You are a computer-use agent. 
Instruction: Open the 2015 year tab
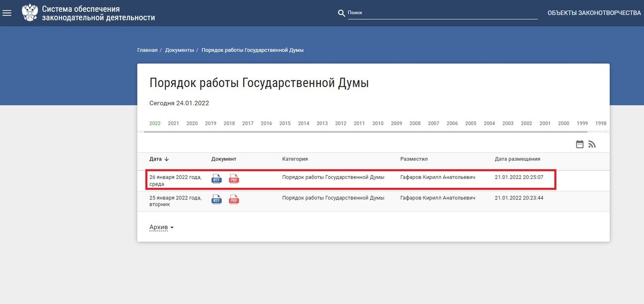point(285,123)
